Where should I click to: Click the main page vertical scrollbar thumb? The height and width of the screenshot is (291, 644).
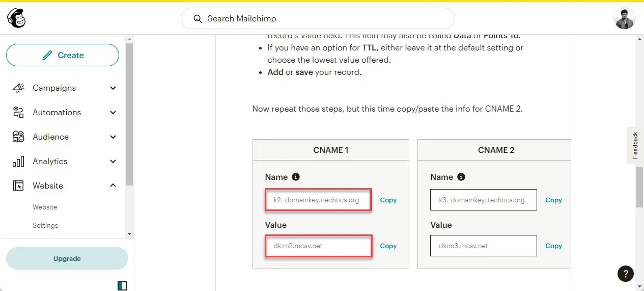click(x=639, y=187)
